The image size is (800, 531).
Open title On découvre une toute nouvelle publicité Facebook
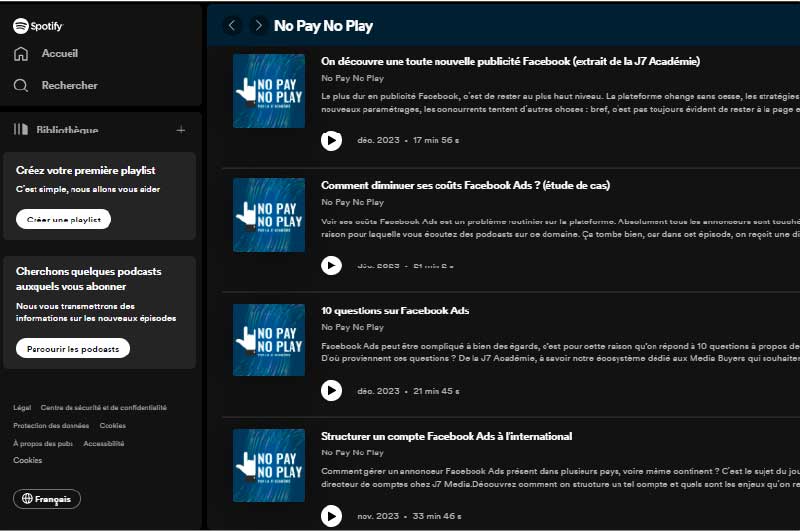click(510, 61)
